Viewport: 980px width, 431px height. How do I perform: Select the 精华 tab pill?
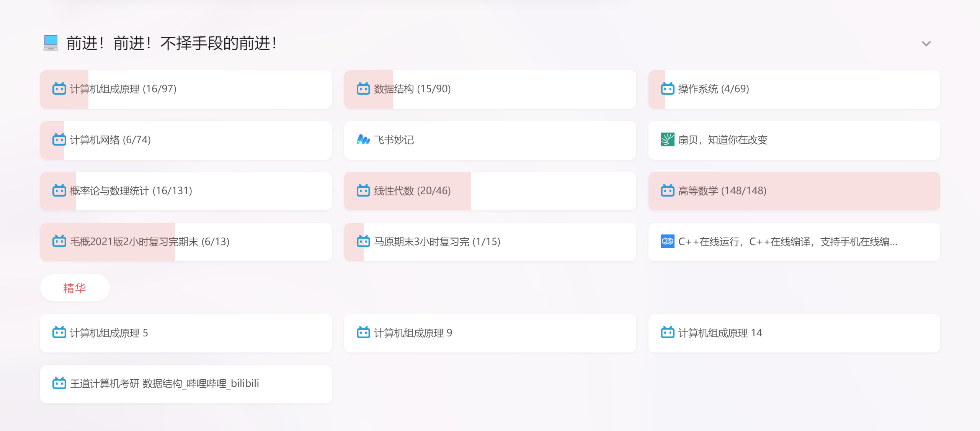pyautogui.click(x=75, y=288)
